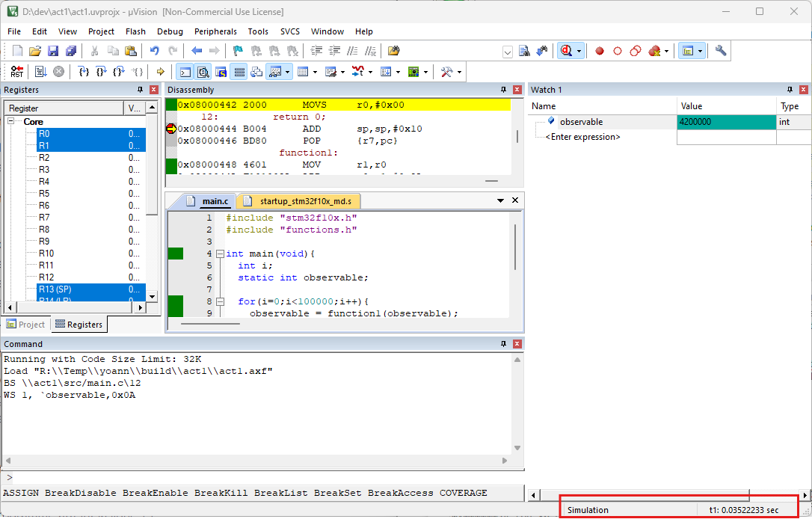
Task: Click the CPU Reset (RST) toolbar button
Action: click(x=16, y=72)
